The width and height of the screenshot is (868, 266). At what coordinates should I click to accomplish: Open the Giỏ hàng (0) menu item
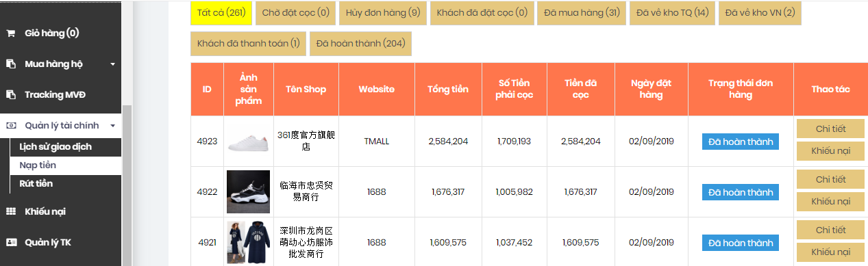(x=51, y=33)
